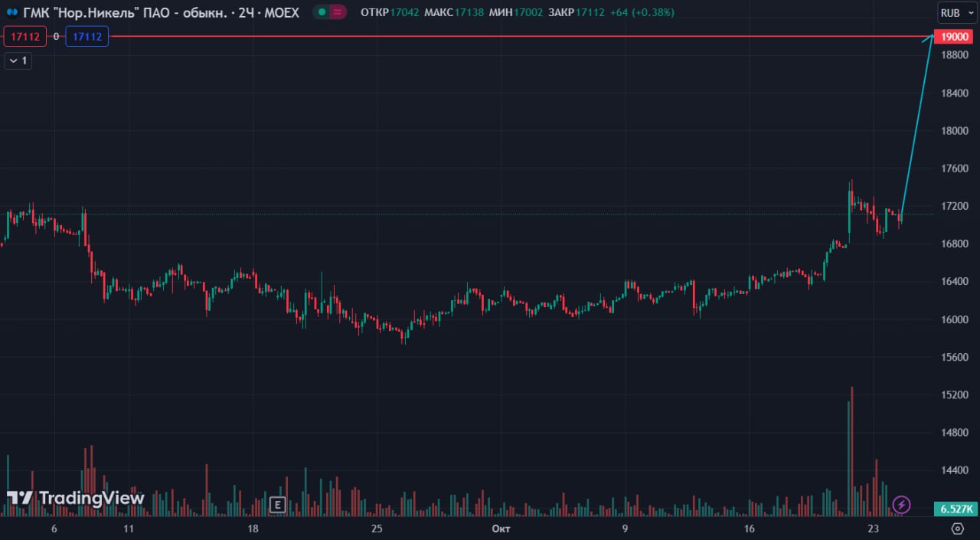Image resolution: width=980 pixels, height=540 pixels.
Task: Open the RUB currency dropdown
Action: coord(950,13)
